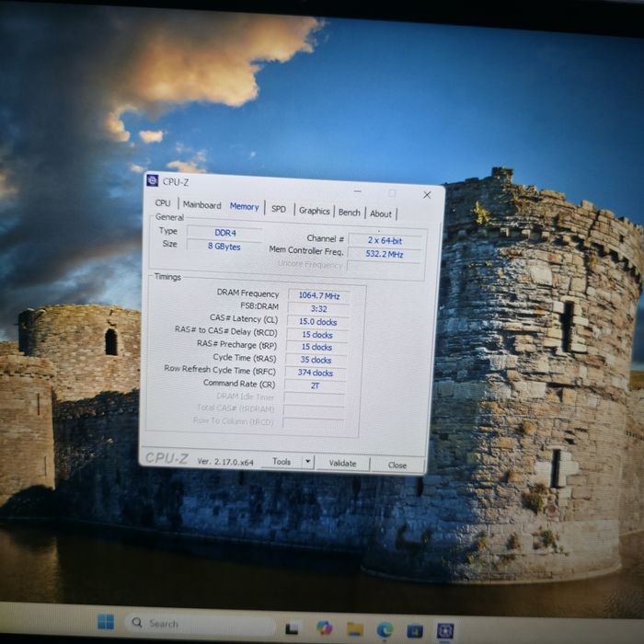
Task: Open the CPU tab in CPU-Z
Action: point(163,203)
